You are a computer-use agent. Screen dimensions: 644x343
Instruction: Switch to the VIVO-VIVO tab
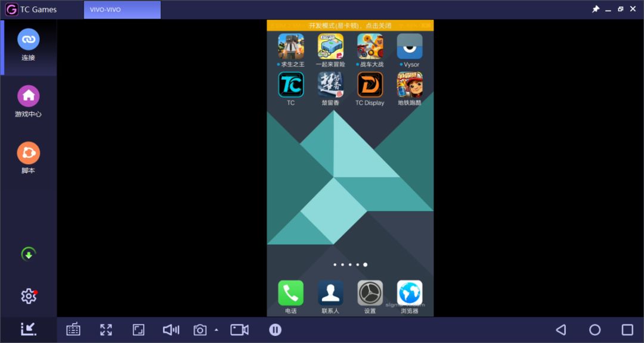(122, 10)
